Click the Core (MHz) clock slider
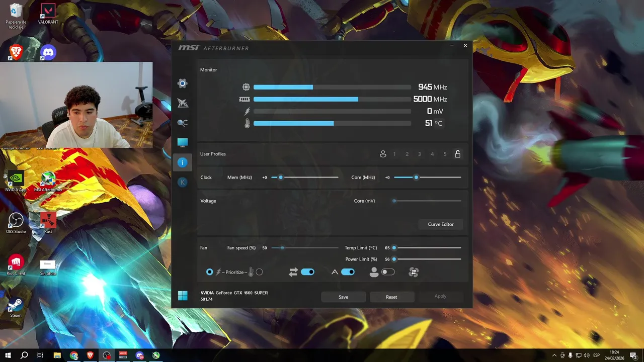The width and height of the screenshot is (644, 362). coord(428,177)
